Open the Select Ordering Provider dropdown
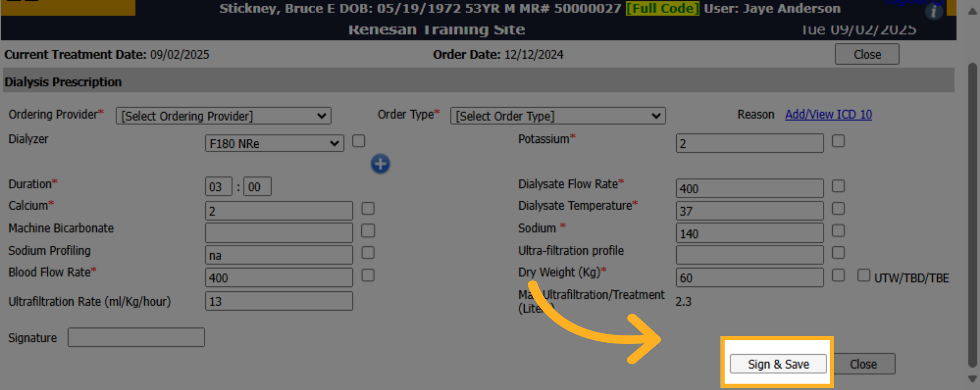 coord(223,116)
